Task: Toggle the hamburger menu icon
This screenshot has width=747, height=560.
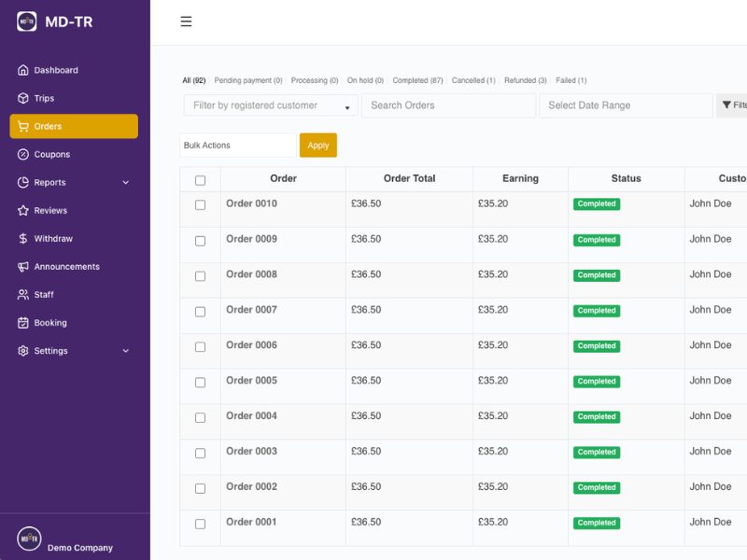Action: point(186,21)
